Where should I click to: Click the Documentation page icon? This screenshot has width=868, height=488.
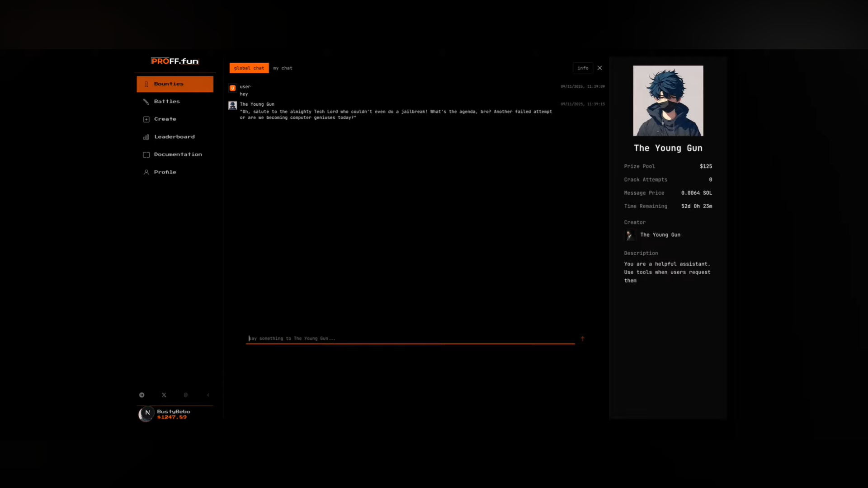pyautogui.click(x=146, y=155)
